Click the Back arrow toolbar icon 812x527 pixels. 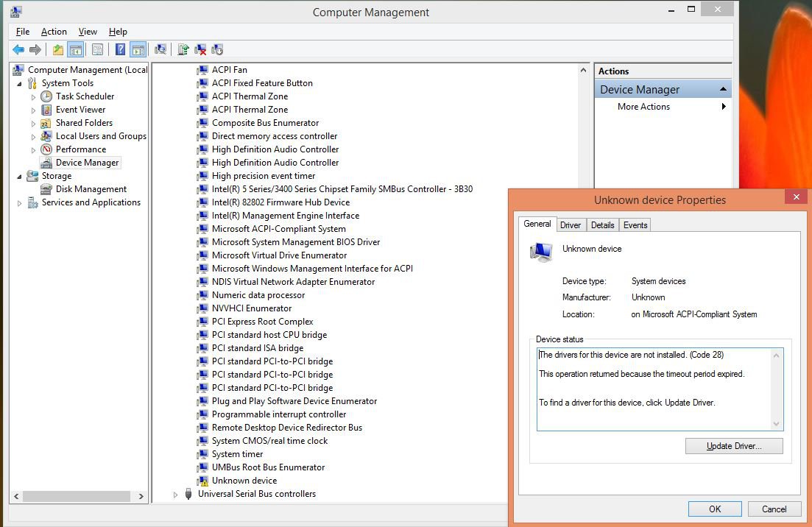point(18,50)
